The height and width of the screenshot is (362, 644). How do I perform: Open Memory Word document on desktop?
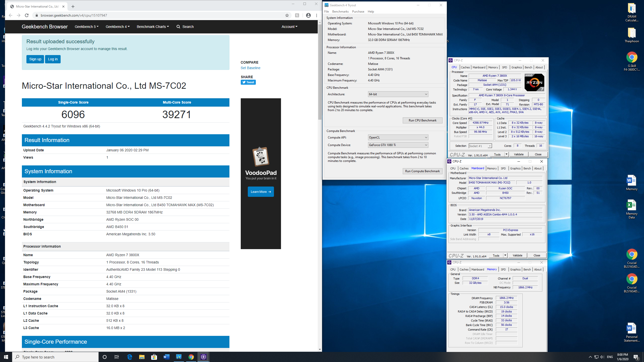632,183
